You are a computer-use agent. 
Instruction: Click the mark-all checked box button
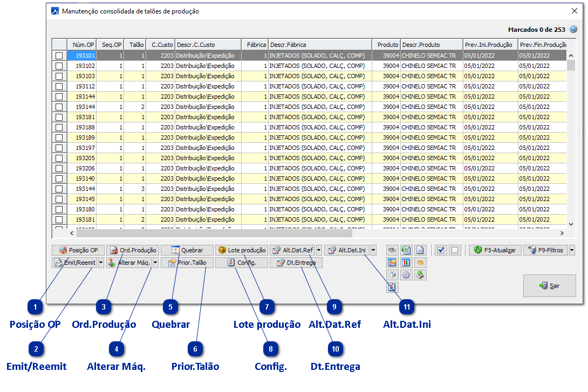[x=441, y=250]
